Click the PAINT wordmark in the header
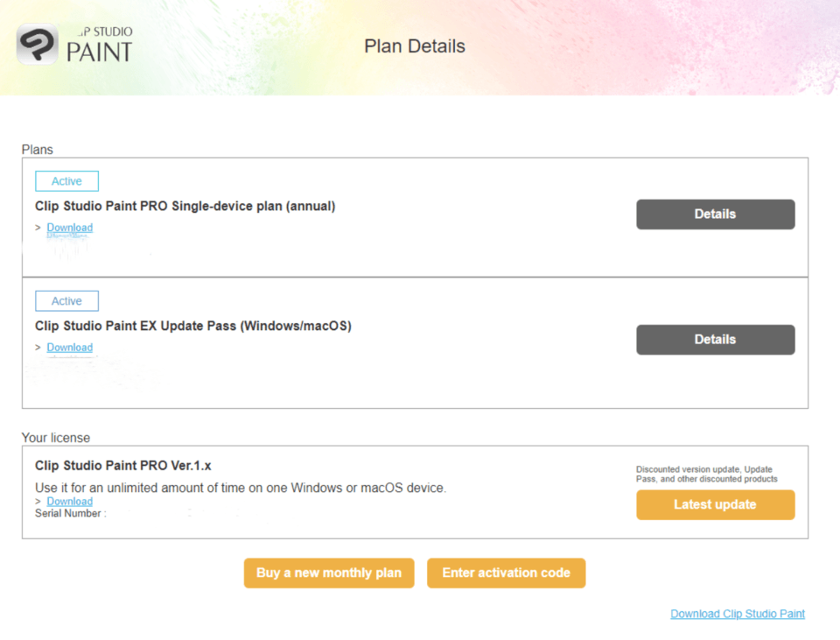This screenshot has height=640, width=840. coord(99,51)
